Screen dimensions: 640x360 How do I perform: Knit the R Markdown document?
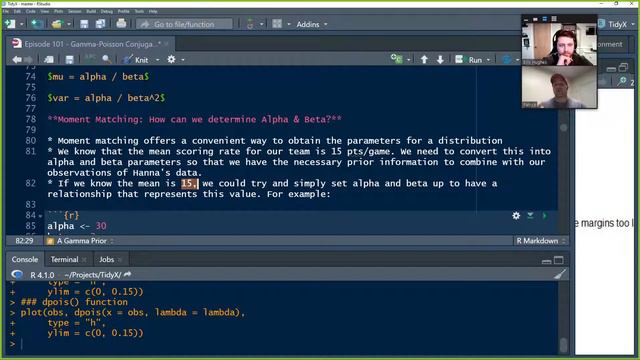(x=136, y=60)
